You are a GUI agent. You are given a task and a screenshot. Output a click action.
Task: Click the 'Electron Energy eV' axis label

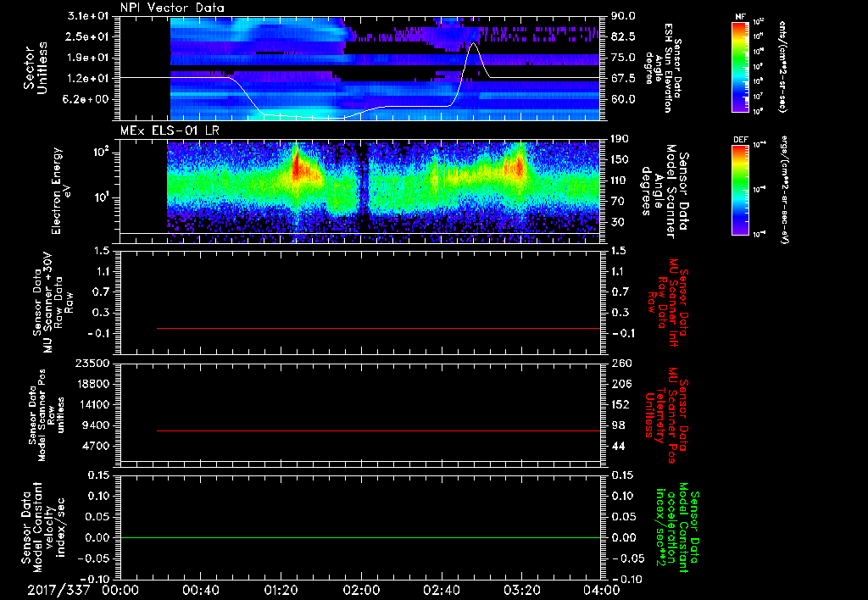60,191
